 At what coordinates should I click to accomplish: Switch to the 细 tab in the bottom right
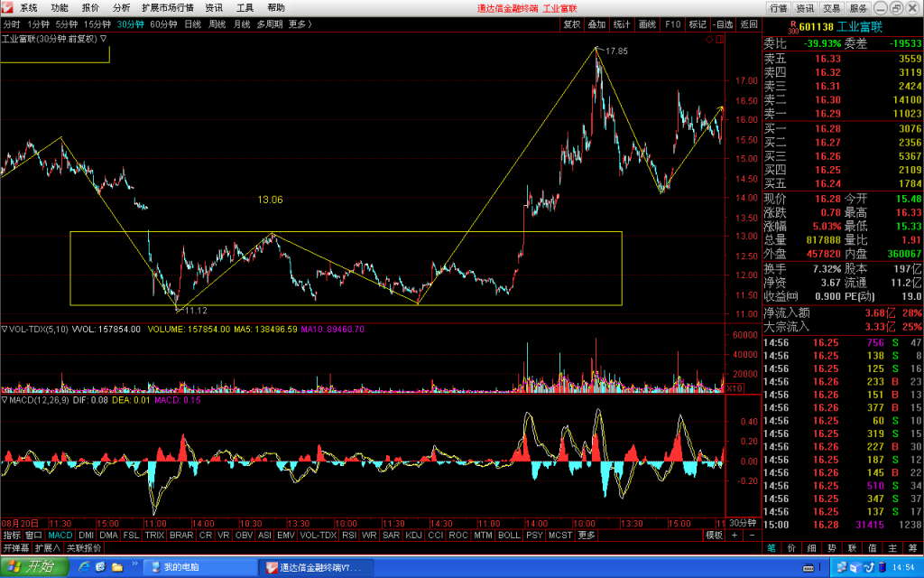pyautogui.click(x=811, y=548)
